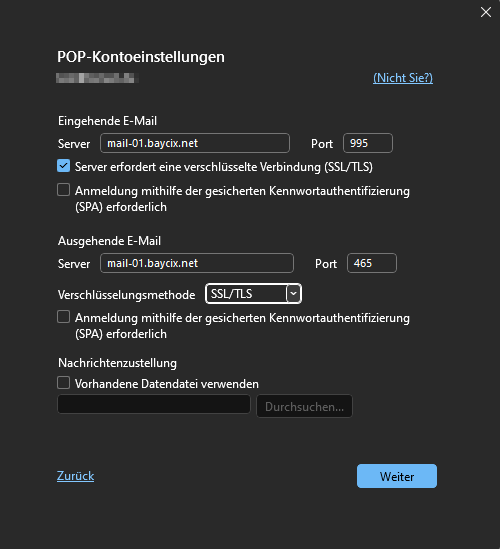500x549 pixels.
Task: Click the label text "Server erfordert eine verschlüsselte Verbindung"
Action: tap(198, 167)
